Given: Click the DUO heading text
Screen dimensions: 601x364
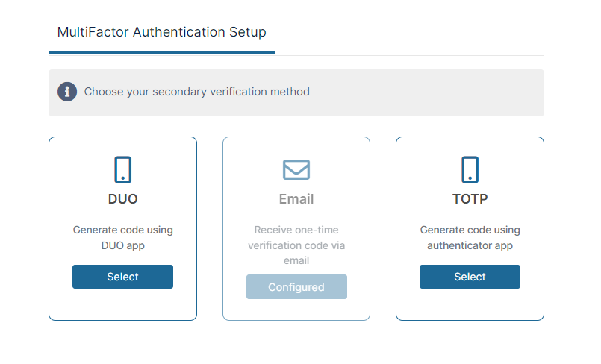Looking at the screenshot, I should (x=122, y=199).
